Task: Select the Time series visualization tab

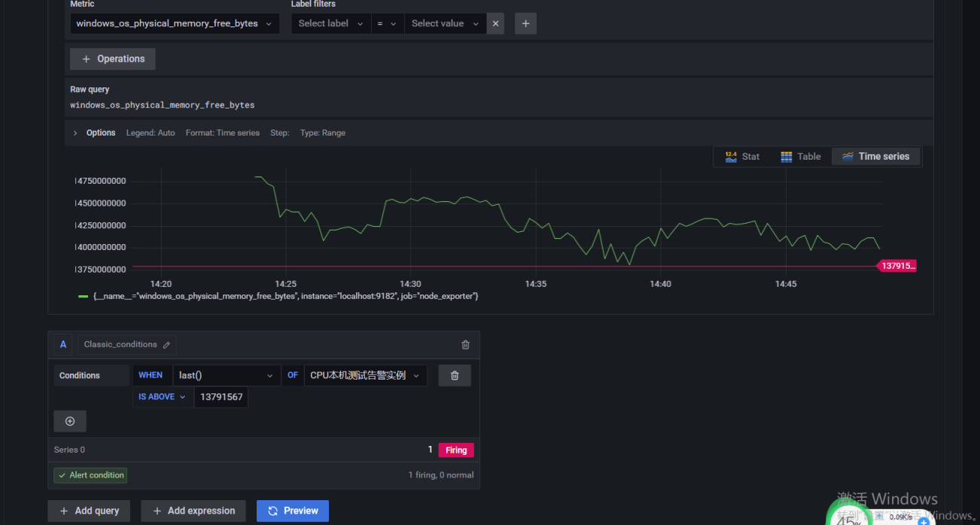Action: point(876,157)
